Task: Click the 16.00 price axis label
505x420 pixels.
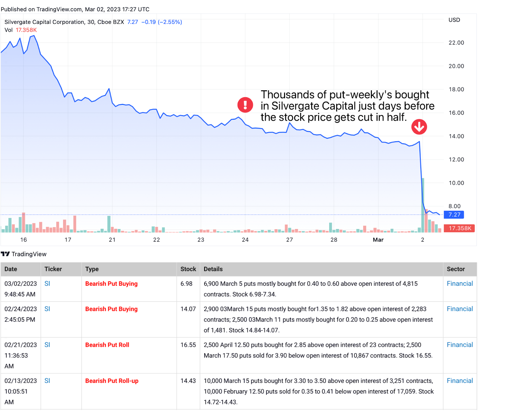Action: click(x=456, y=113)
